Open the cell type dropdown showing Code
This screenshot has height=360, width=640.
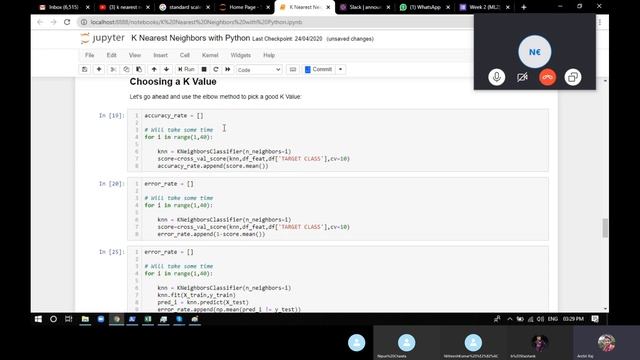click(x=259, y=70)
